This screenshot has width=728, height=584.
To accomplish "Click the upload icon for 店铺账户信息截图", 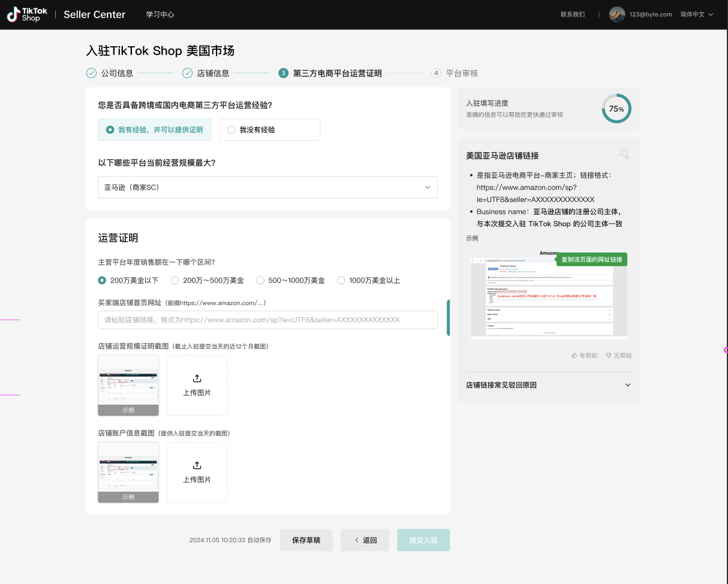I will point(197,465).
